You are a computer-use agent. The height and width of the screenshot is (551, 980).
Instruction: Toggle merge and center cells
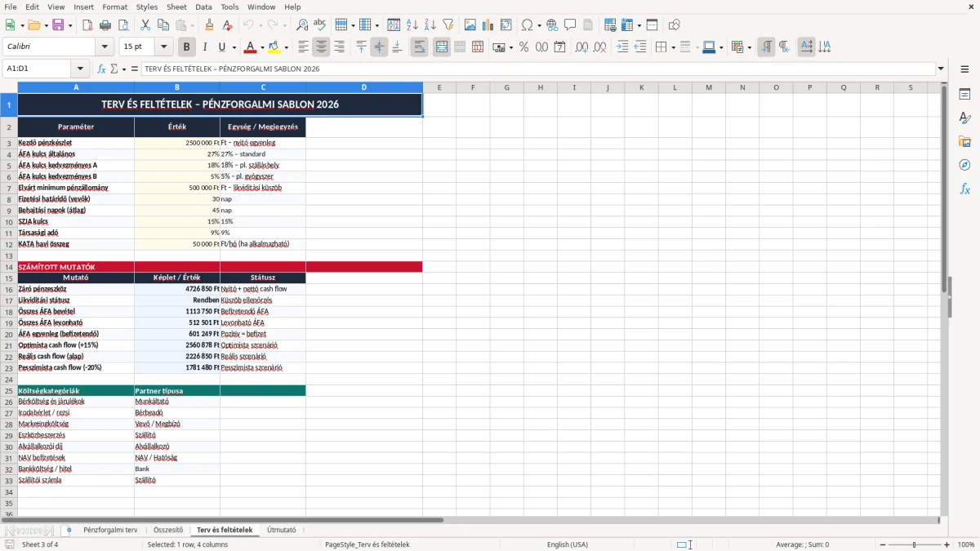click(442, 47)
